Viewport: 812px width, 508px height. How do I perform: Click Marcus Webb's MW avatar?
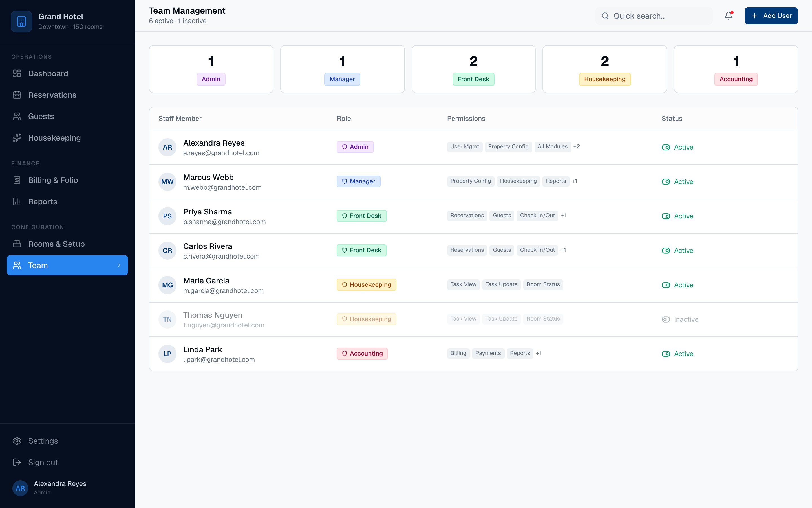click(167, 182)
